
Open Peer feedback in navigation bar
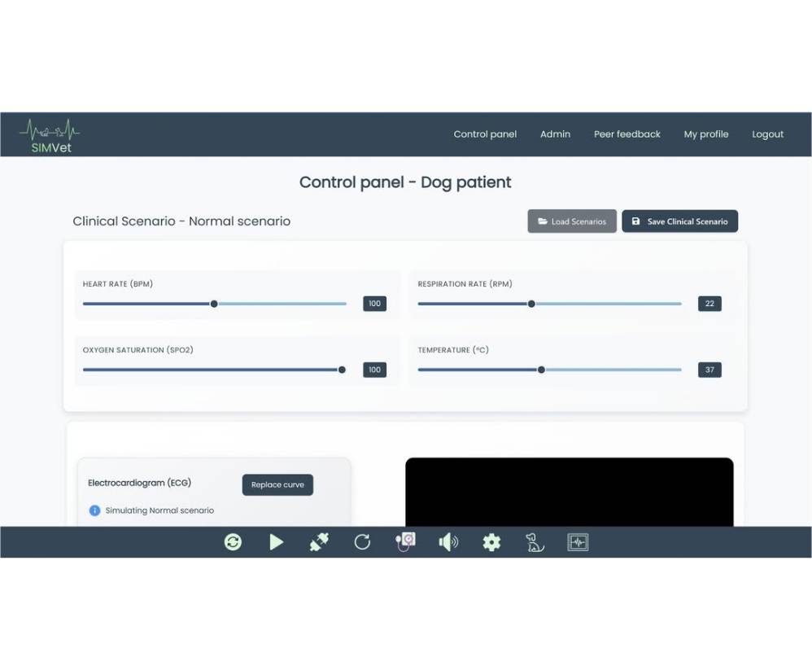coord(626,134)
